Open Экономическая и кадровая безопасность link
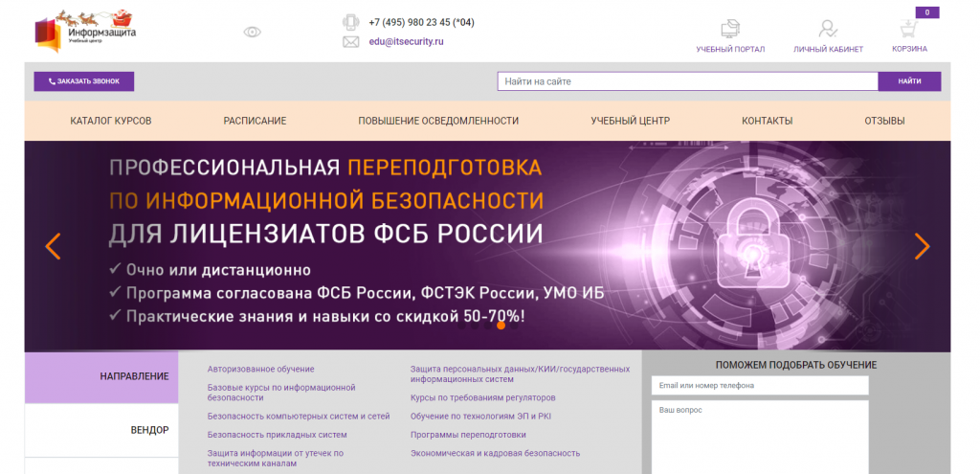This screenshot has height=474, width=980. coord(495,453)
